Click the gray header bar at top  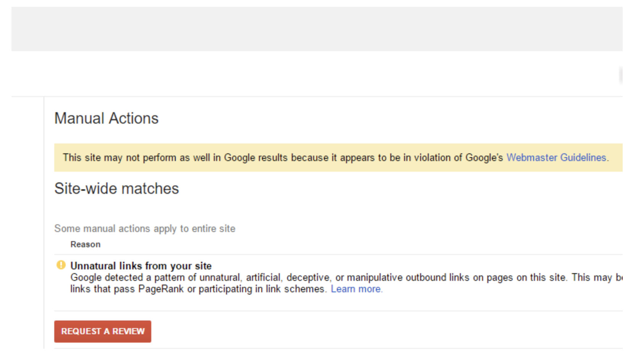point(317,29)
